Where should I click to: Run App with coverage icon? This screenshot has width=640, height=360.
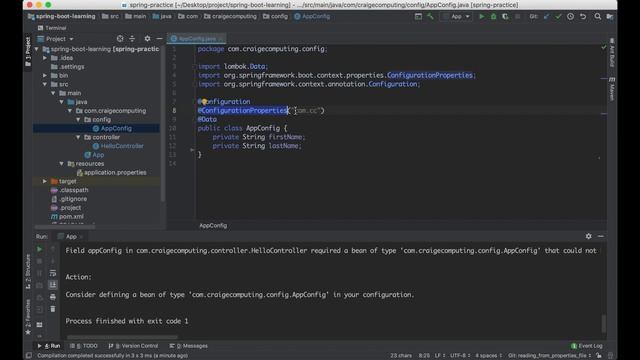tap(505, 17)
